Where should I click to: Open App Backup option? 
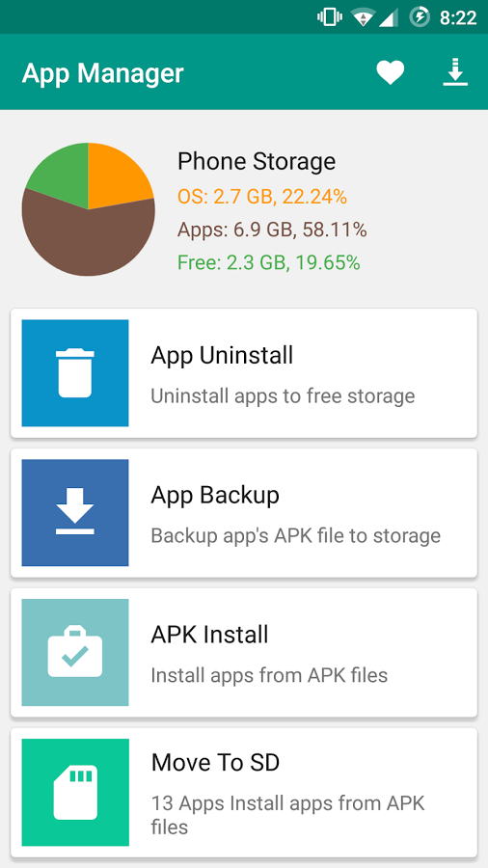pos(244,513)
